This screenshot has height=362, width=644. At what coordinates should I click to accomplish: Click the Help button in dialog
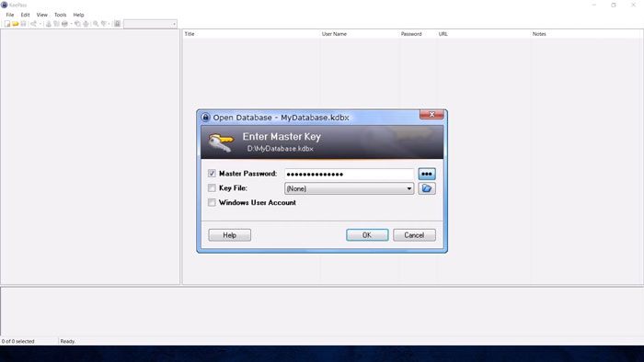click(230, 235)
